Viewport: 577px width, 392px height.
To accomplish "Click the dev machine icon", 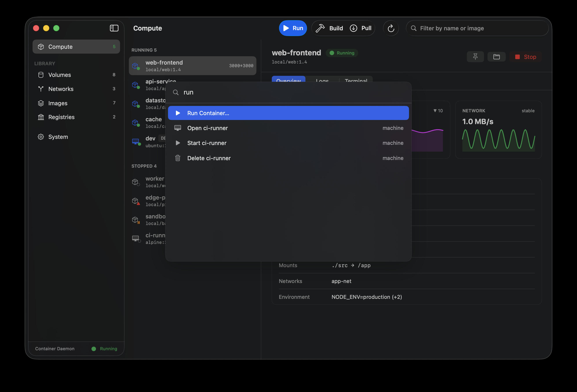I will click(136, 142).
